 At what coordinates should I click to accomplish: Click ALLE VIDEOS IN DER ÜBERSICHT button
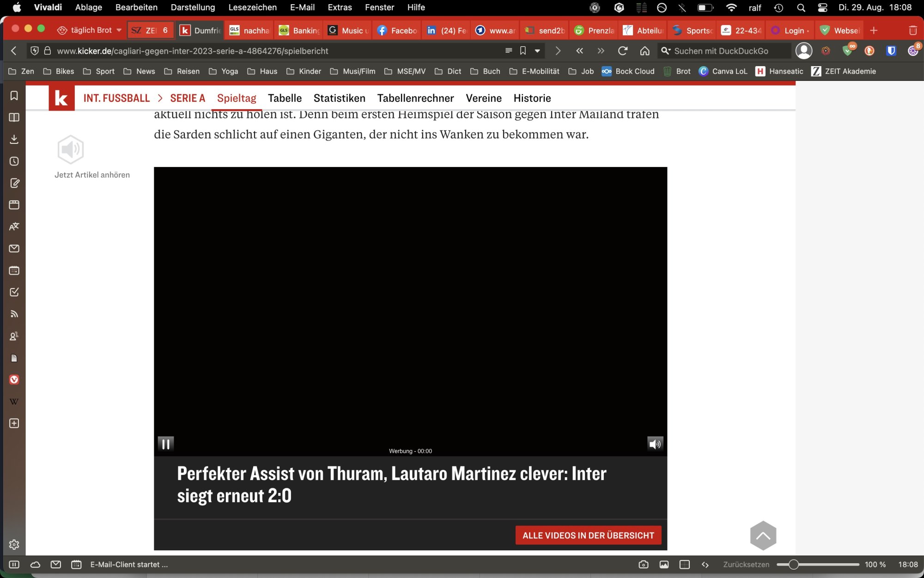(588, 535)
